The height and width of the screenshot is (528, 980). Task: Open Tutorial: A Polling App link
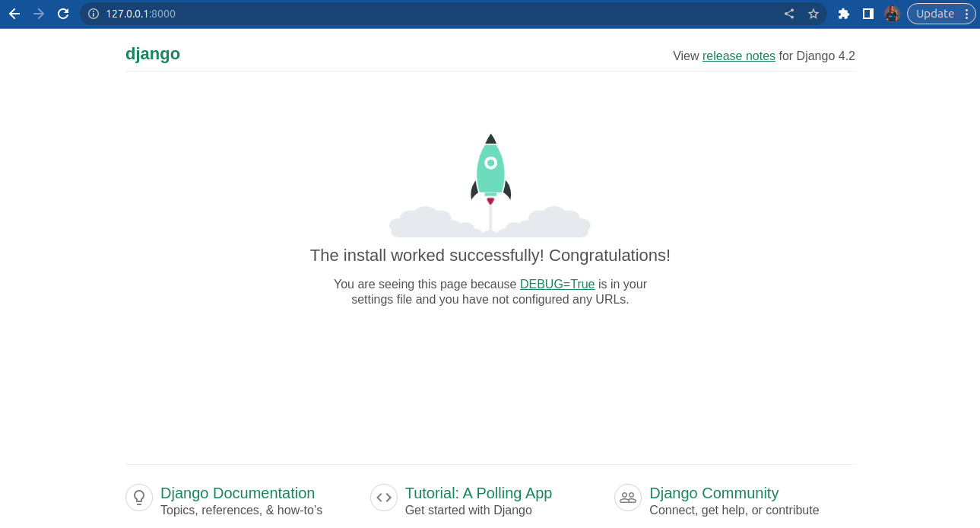(478, 493)
